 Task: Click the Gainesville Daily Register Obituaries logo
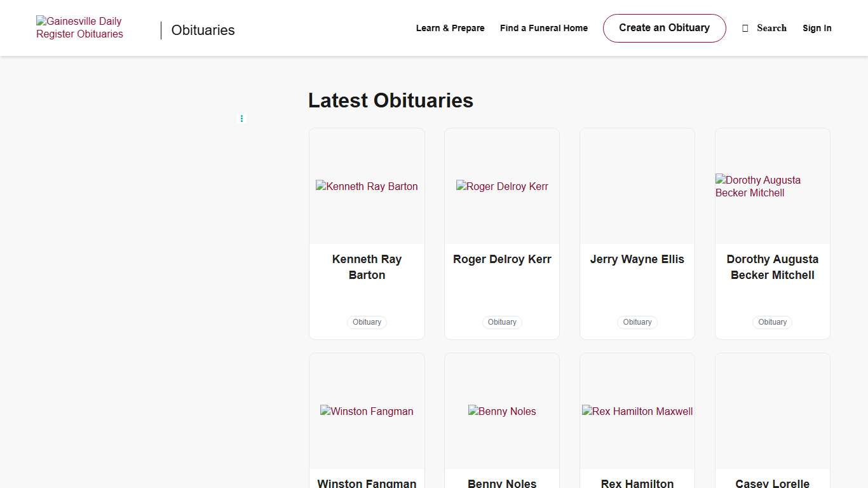80,28
